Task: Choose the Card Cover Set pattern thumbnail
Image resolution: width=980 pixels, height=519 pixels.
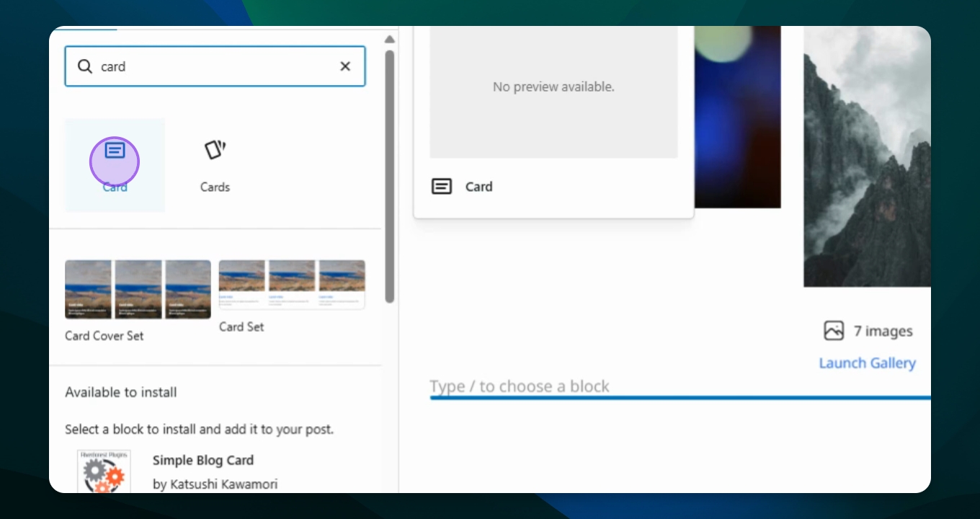Action: click(x=138, y=290)
